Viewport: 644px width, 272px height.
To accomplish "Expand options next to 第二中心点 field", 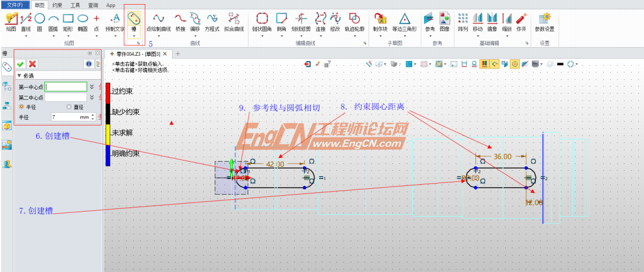I will click(92, 98).
